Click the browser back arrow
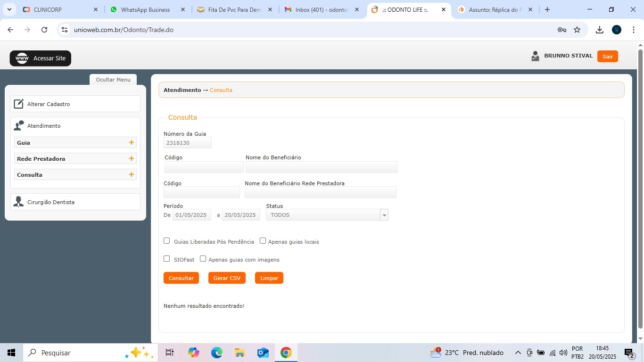 [10, 30]
